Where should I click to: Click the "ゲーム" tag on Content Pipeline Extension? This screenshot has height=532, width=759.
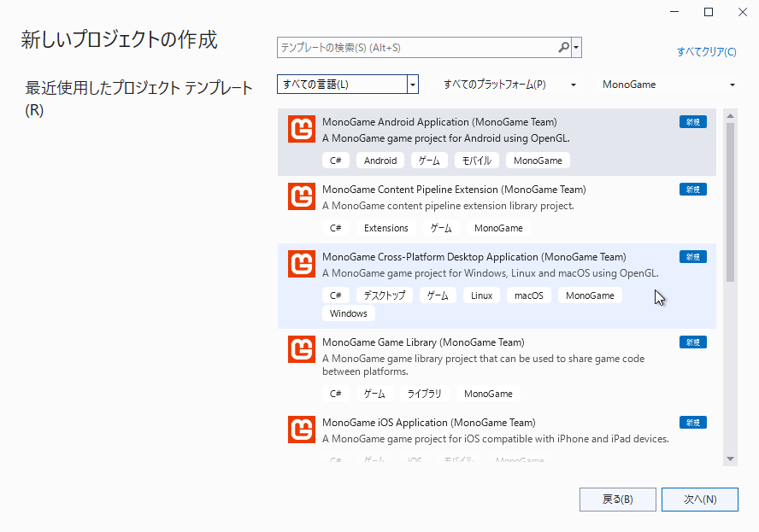click(x=441, y=228)
